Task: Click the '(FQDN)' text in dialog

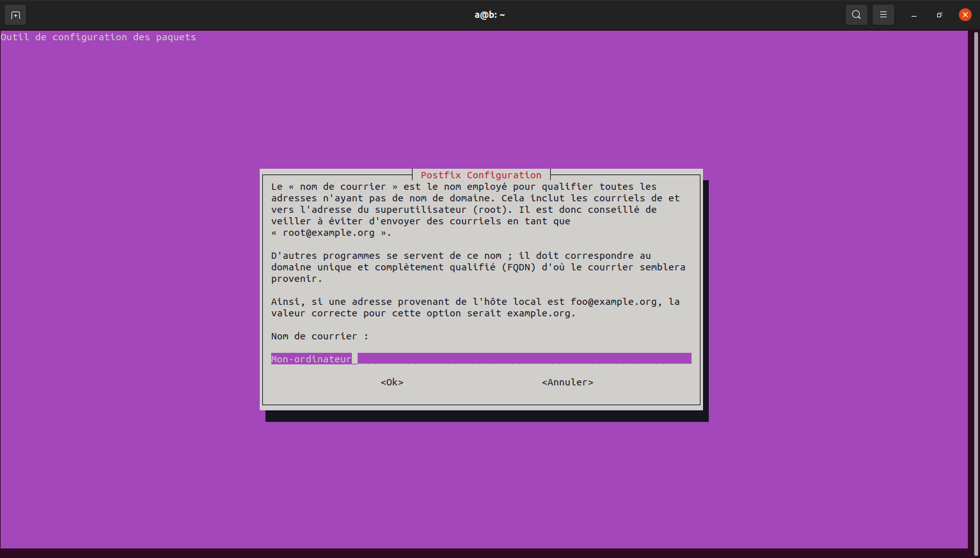Action: [x=519, y=267]
